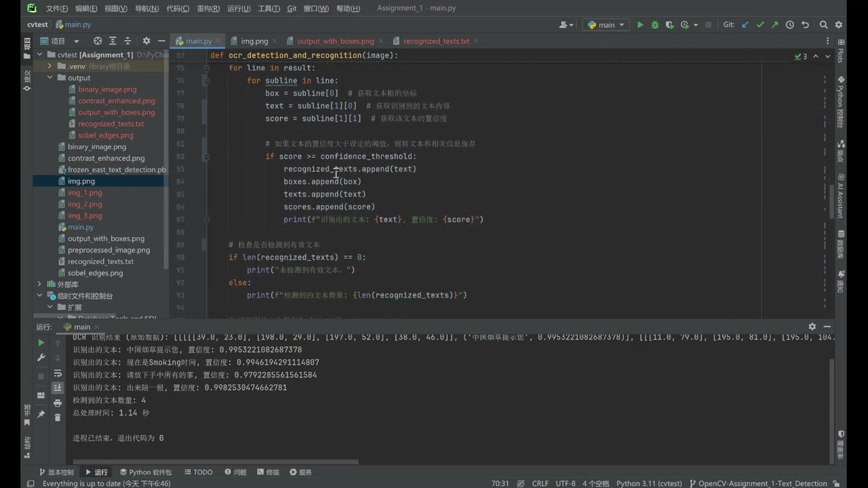Switch to recognized_texts.txt tab
This screenshot has width=868, height=488.
[436, 41]
